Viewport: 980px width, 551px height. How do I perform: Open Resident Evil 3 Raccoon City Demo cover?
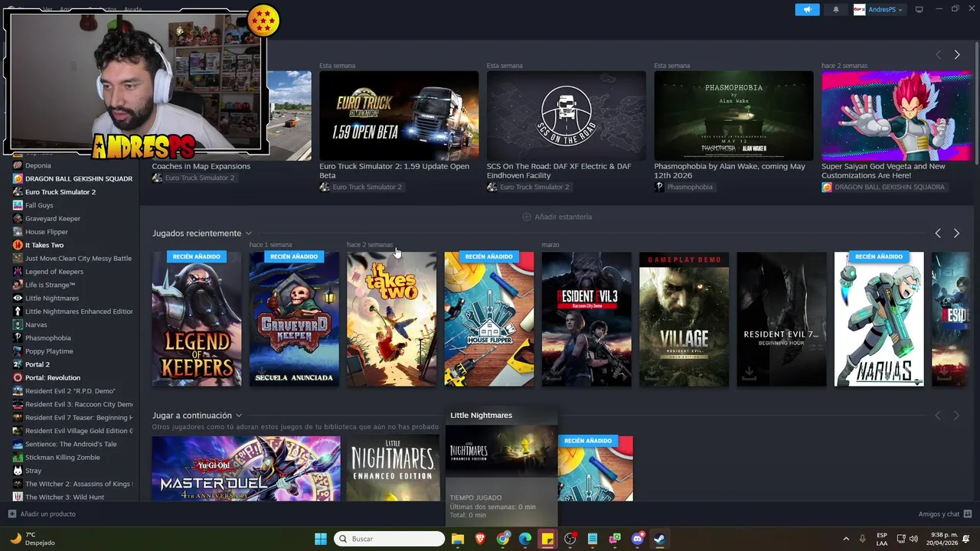pyautogui.click(x=586, y=319)
